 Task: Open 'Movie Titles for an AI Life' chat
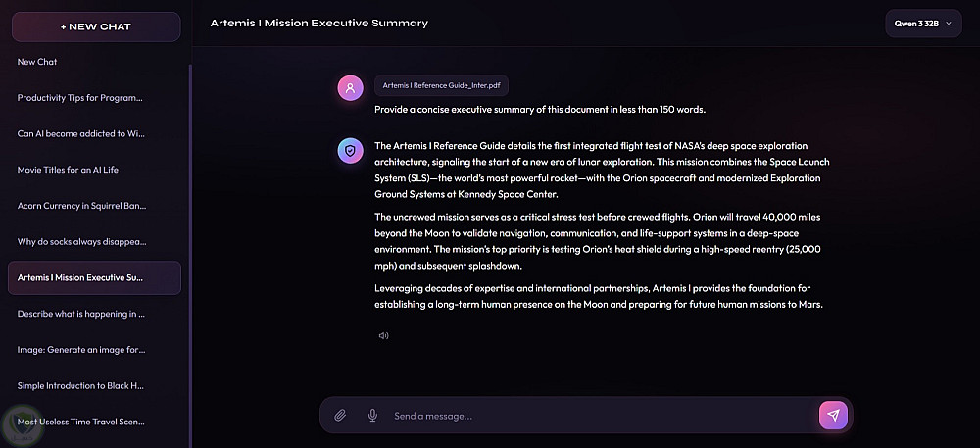click(68, 170)
